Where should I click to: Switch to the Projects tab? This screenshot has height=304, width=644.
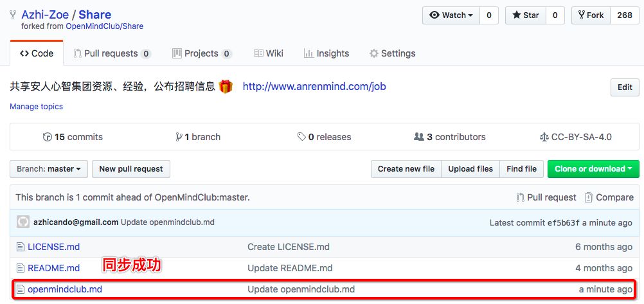pyautogui.click(x=202, y=53)
